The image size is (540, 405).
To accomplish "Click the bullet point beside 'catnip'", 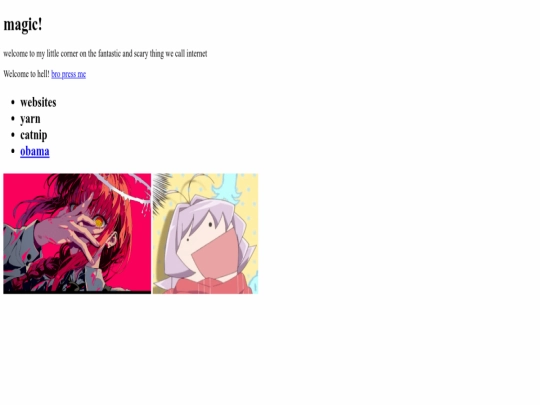I will (13, 135).
